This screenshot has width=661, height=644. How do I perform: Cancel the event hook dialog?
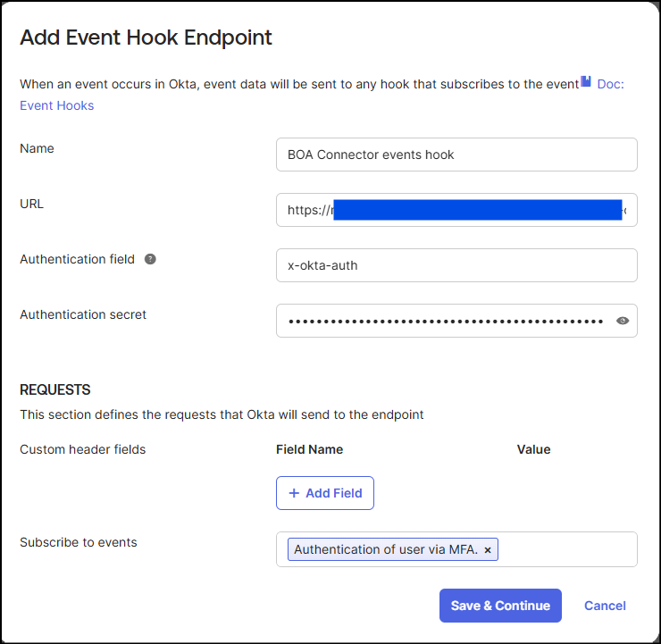[605, 606]
